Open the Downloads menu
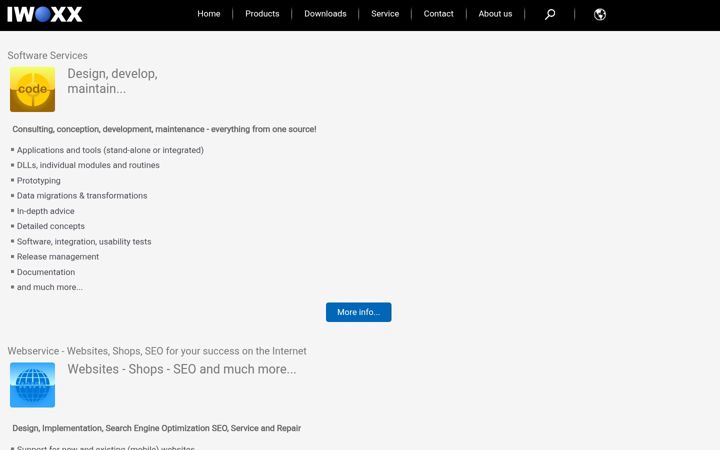The height and width of the screenshot is (450, 720). [325, 14]
